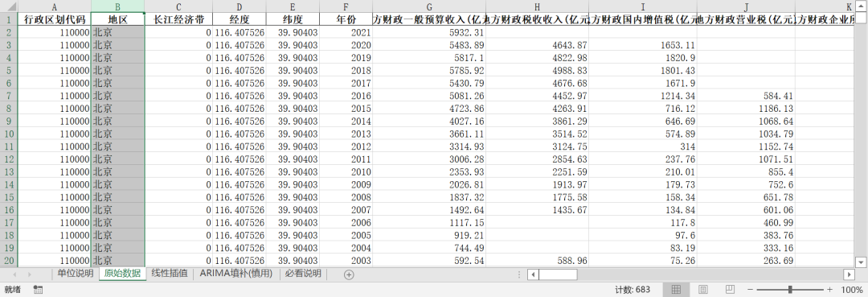Click the 行政区划代码 header cell
Viewport: 868px width, 297px height.
tap(55, 19)
